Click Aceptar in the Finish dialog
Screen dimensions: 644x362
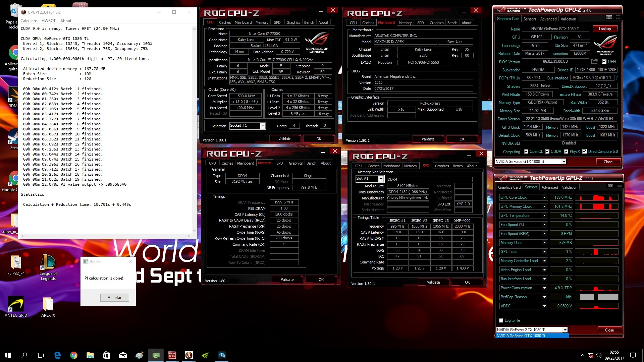click(x=114, y=298)
